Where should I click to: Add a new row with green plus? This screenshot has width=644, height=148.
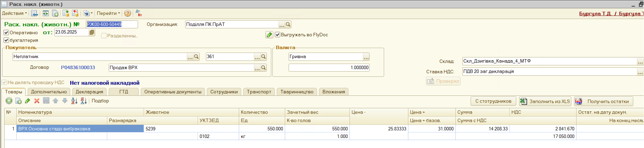click(x=9, y=101)
